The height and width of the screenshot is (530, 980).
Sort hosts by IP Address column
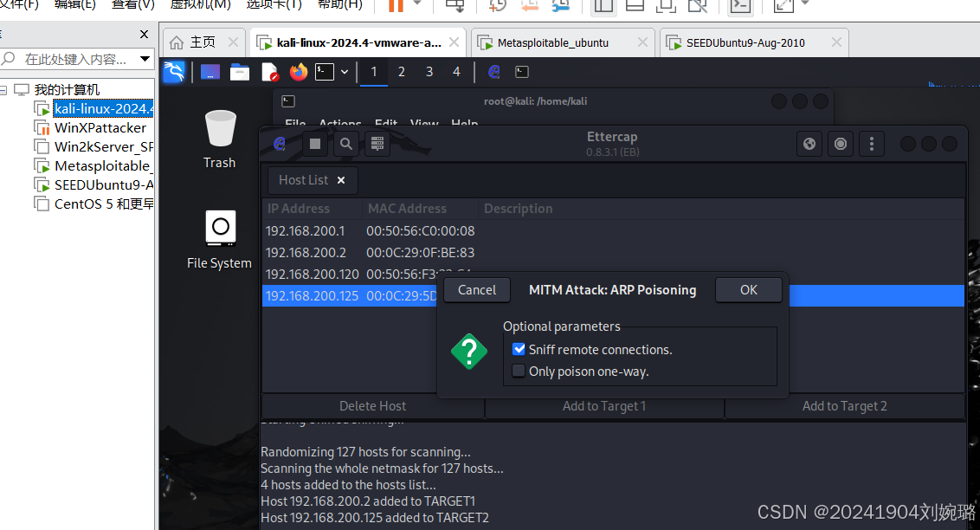(x=312, y=209)
